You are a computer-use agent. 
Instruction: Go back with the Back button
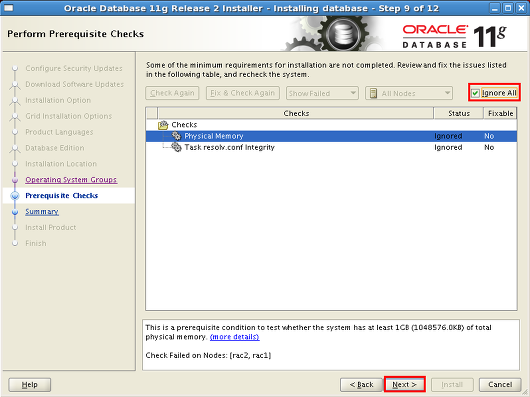pos(361,384)
